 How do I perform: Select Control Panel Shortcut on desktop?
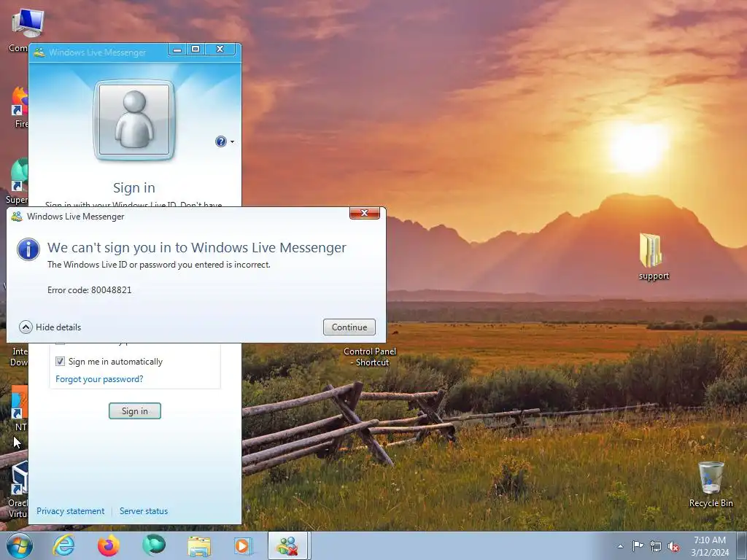click(x=370, y=357)
